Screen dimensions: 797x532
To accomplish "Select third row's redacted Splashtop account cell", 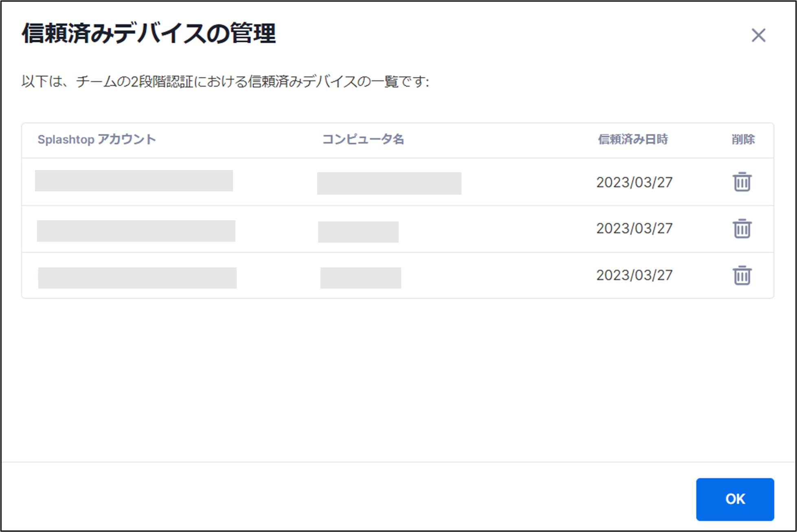I will click(137, 278).
